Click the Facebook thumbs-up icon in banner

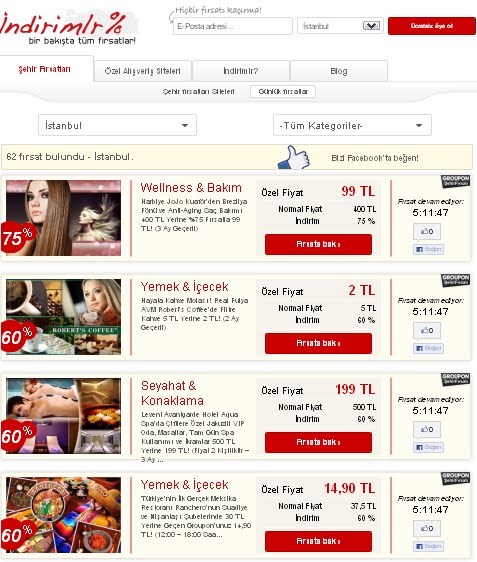[x=294, y=157]
